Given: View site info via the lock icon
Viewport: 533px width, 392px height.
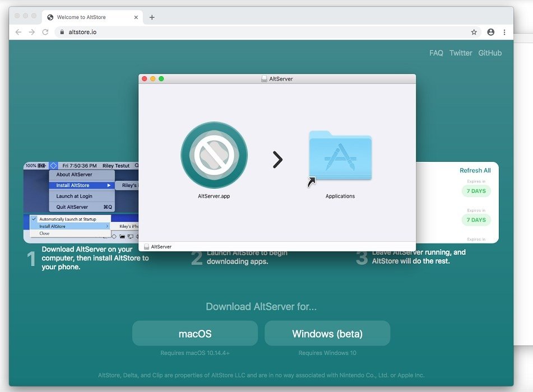Looking at the screenshot, I should pyautogui.click(x=62, y=32).
